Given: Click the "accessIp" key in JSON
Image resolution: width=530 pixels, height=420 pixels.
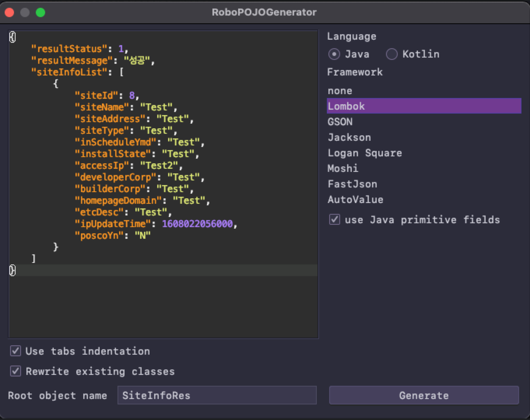Looking at the screenshot, I should pyautogui.click(x=102, y=165).
